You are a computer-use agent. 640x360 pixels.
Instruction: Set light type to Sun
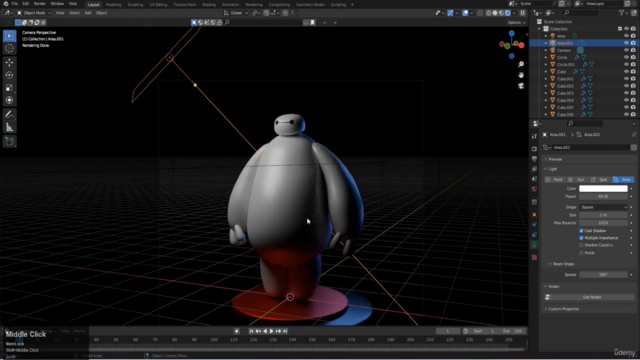[x=578, y=180]
